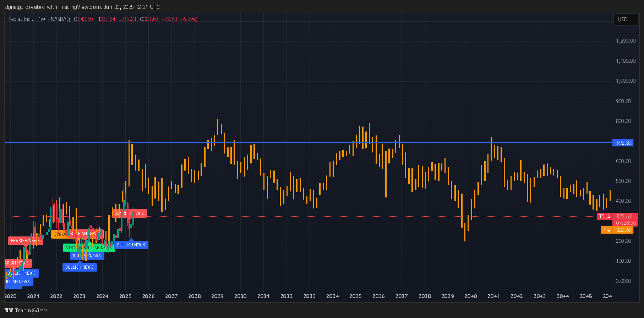Open the USD currency selector
644x318 pixels.
tap(626, 19)
